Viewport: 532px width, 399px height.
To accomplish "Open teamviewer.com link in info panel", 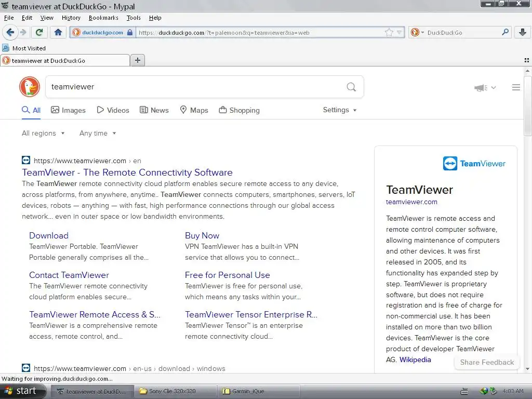I will (x=411, y=202).
